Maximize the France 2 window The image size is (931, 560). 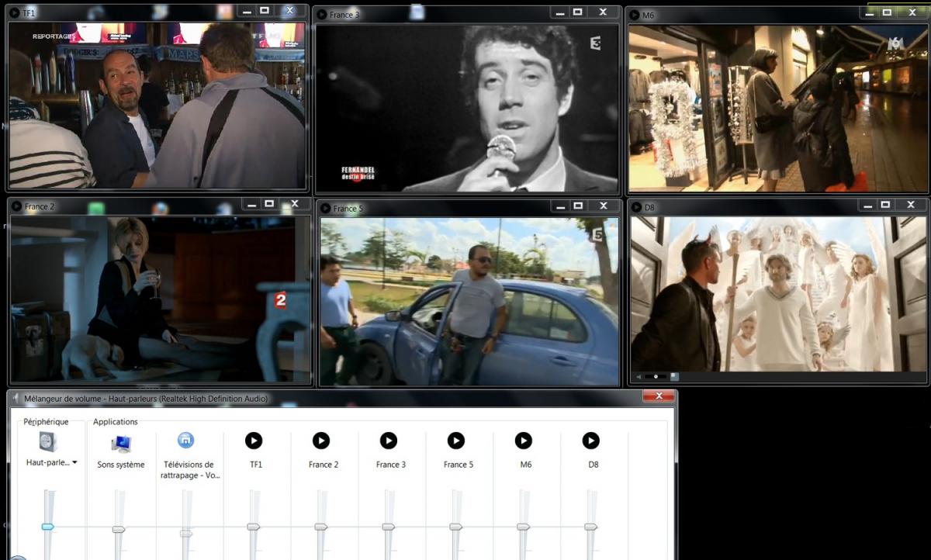coord(269,204)
